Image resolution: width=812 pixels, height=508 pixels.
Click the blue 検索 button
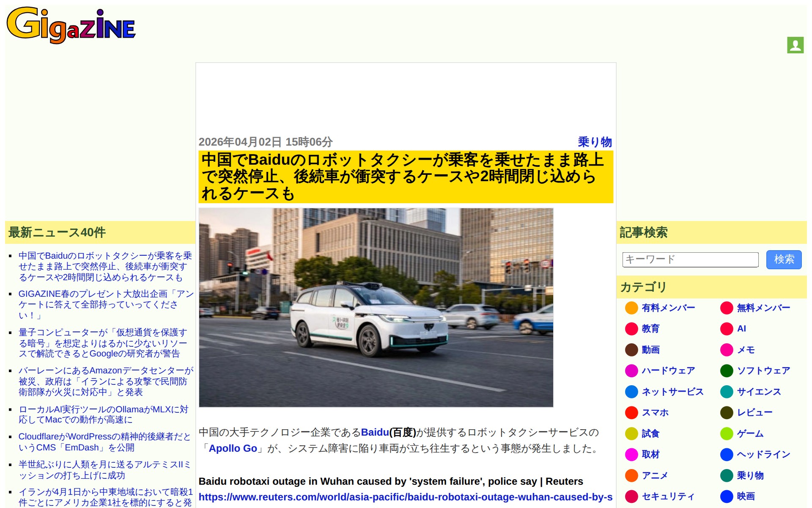point(784,260)
